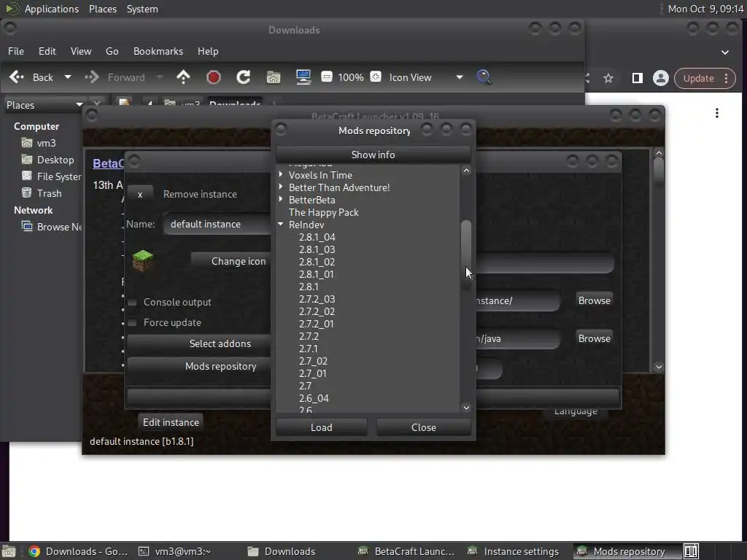Click mods list scroll down arrow
The image size is (747, 560).
[466, 408]
